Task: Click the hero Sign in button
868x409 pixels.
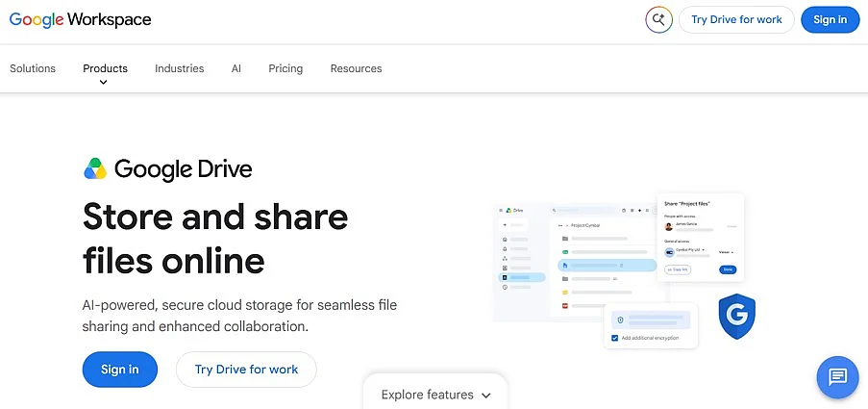Action: [x=120, y=370]
